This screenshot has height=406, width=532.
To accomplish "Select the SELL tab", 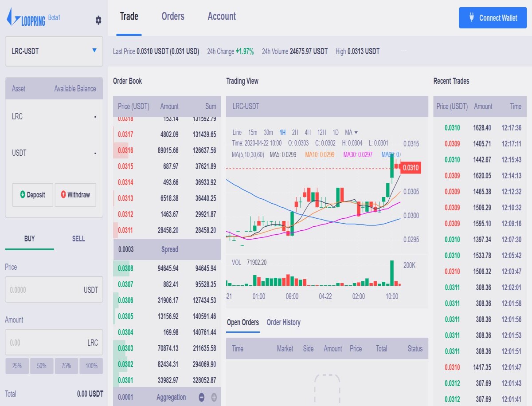I will coord(78,239).
